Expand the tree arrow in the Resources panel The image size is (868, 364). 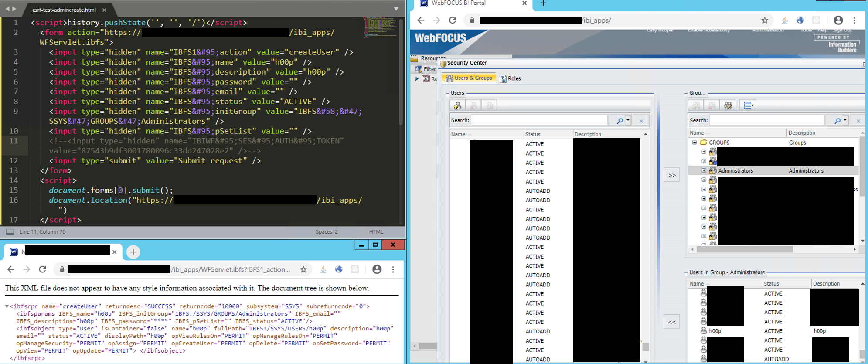(x=417, y=79)
